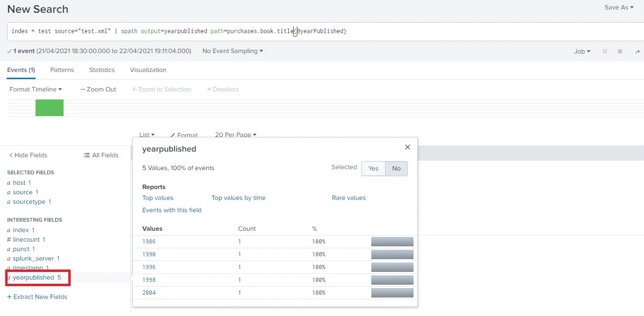Viewport: 644px width, 316px height.
Task: Close the yearpublished field popup
Action: tap(407, 147)
